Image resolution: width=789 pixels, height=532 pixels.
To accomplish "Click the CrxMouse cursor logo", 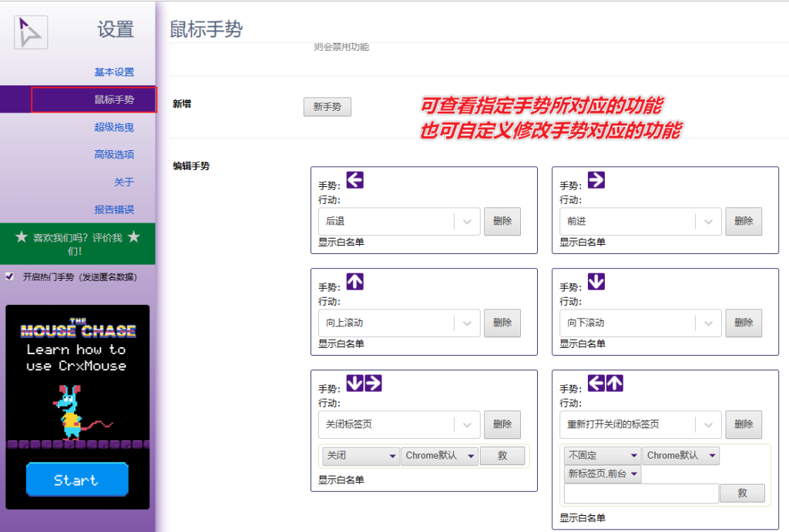I will coord(30,32).
